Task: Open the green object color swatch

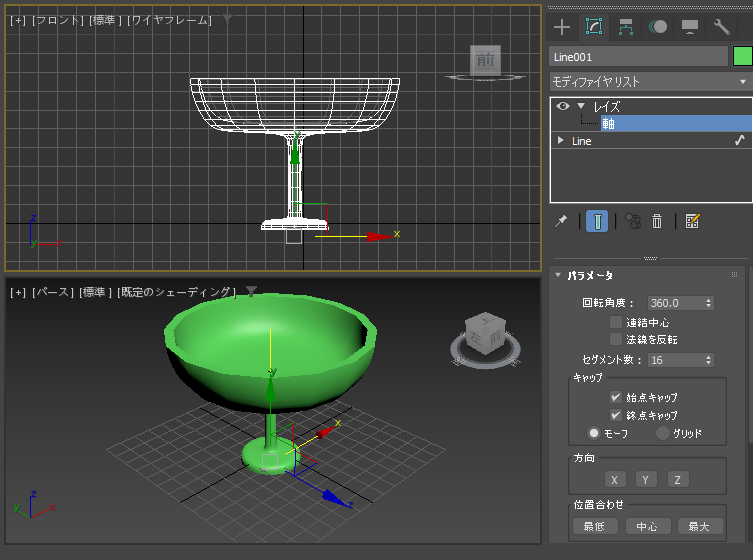Action: [742, 57]
